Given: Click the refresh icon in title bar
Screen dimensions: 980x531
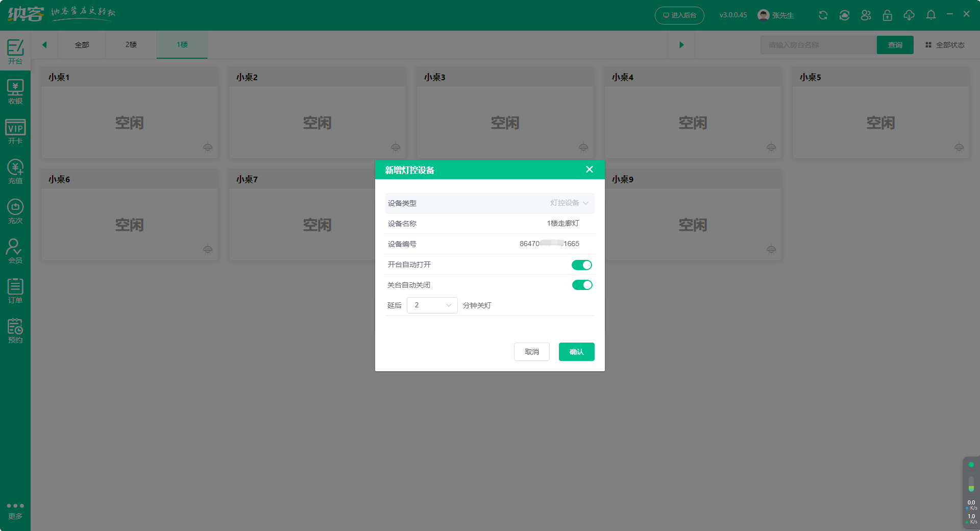Looking at the screenshot, I should (823, 15).
